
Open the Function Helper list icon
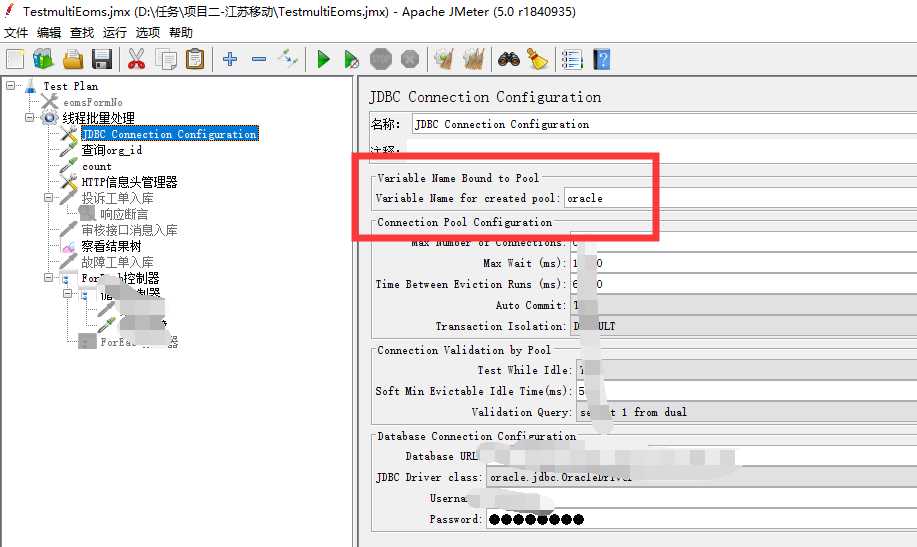(x=572, y=59)
